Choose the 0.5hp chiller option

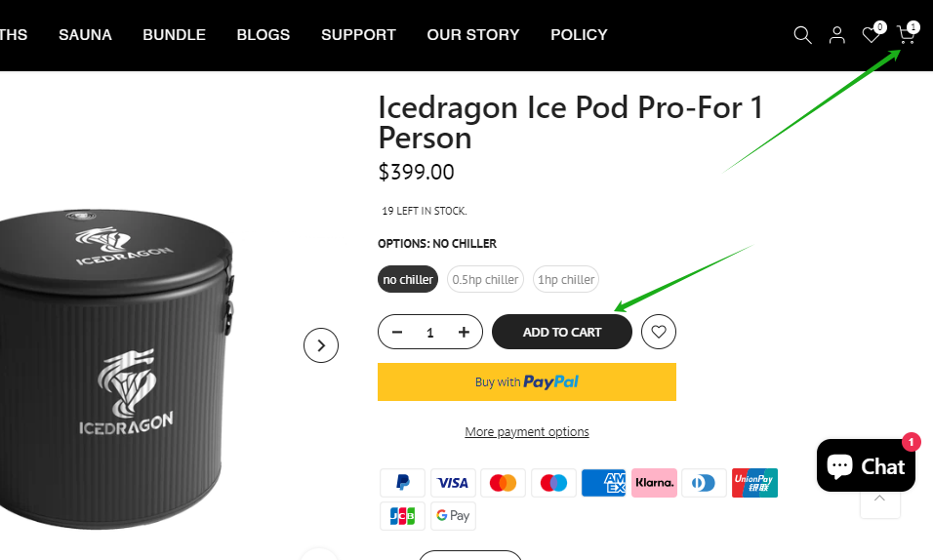click(485, 279)
